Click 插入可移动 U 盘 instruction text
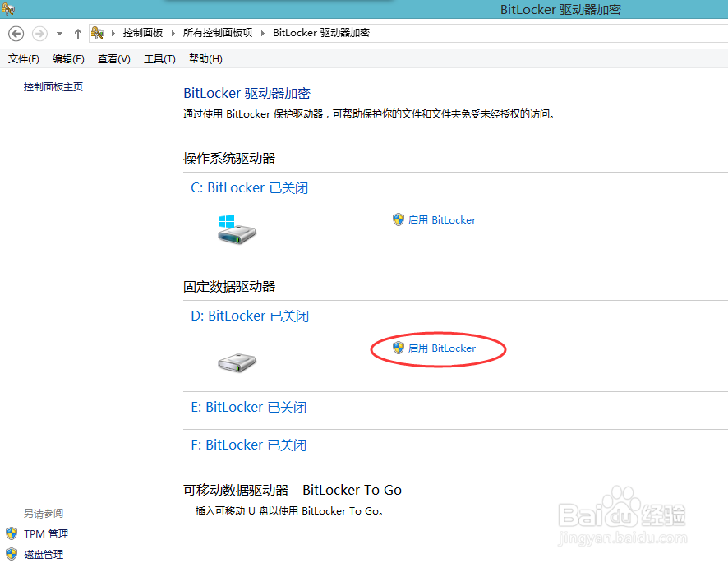728x563 pixels. (x=290, y=511)
